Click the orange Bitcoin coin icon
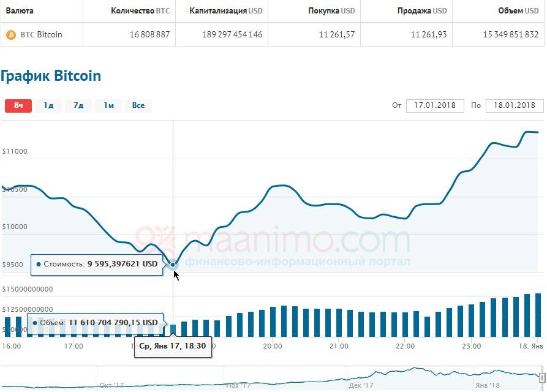The height and width of the screenshot is (392, 547). (x=11, y=35)
